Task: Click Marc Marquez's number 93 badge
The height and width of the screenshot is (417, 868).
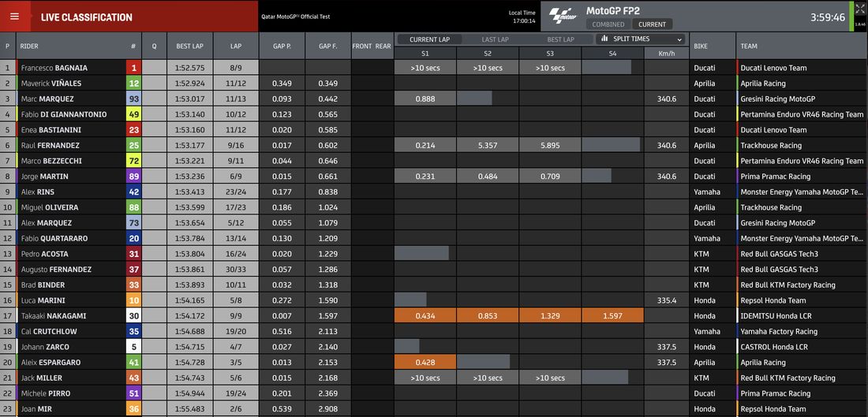Action: click(x=133, y=99)
